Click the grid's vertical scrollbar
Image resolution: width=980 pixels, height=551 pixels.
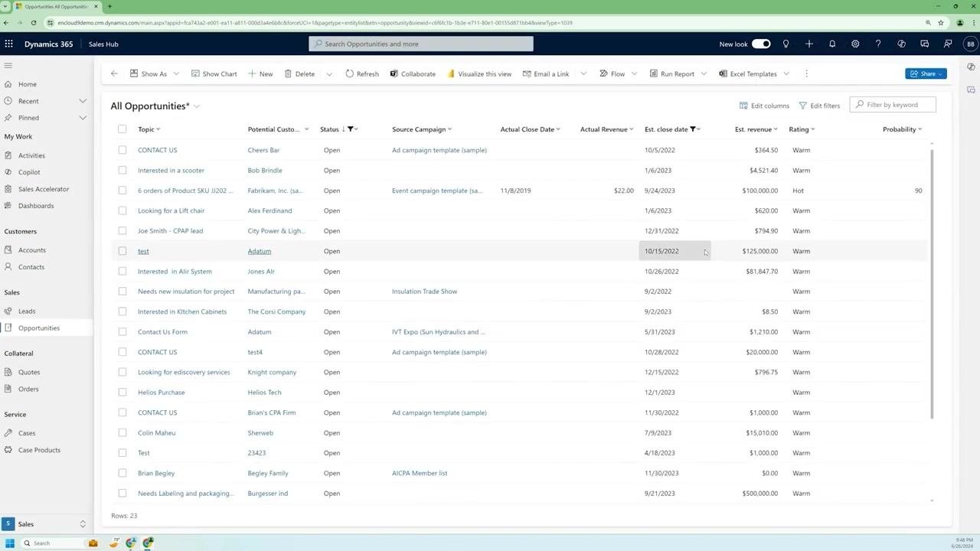pos(932,283)
